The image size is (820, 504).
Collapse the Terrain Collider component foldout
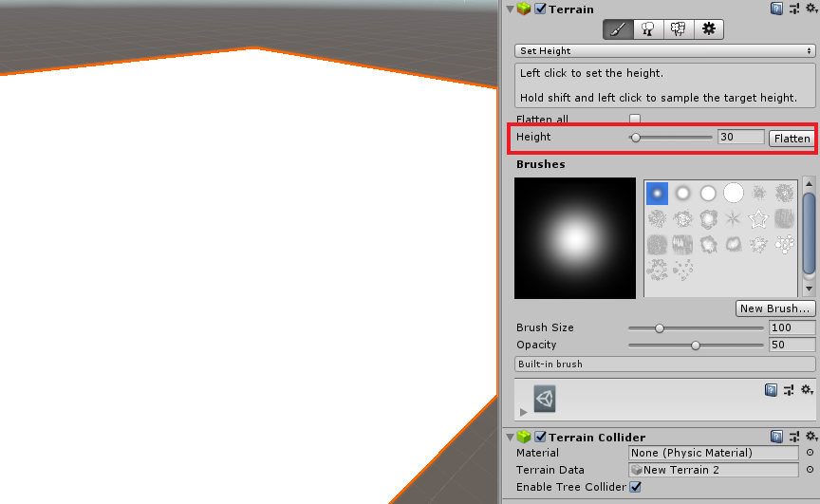point(510,437)
